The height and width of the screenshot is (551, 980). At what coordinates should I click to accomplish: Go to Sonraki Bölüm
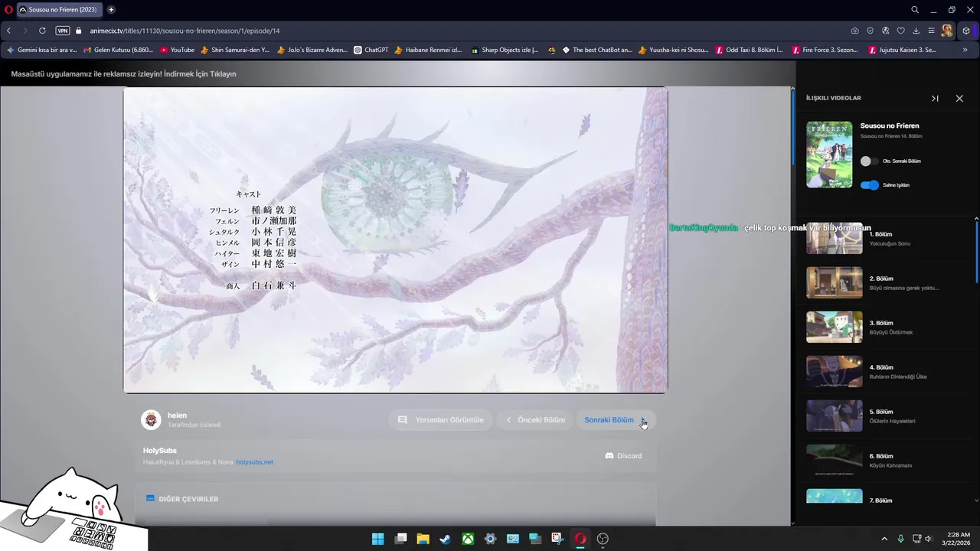[615, 420]
